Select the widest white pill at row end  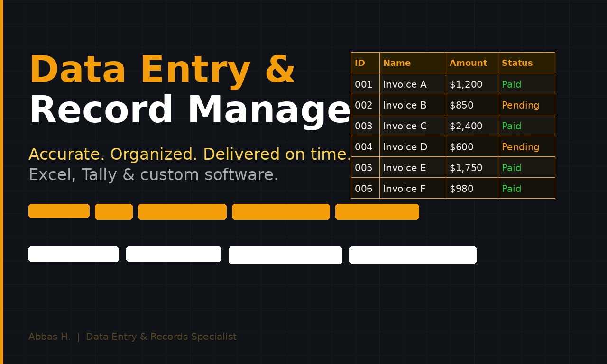[413, 255]
